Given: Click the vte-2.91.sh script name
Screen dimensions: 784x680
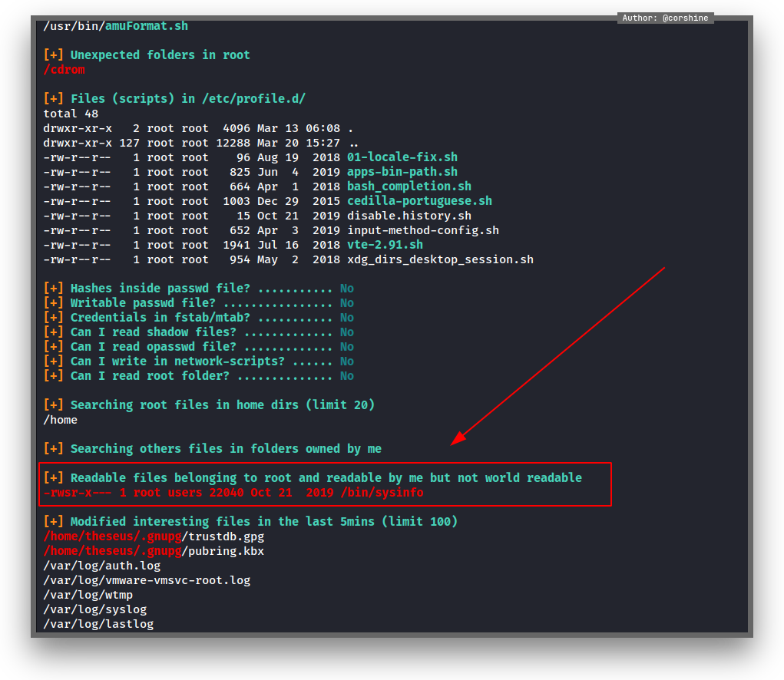Looking at the screenshot, I should [385, 245].
